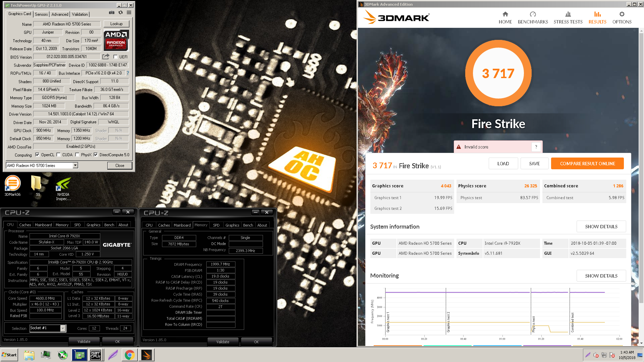
Task: Click the 3DMark logo
Action: 396,17
